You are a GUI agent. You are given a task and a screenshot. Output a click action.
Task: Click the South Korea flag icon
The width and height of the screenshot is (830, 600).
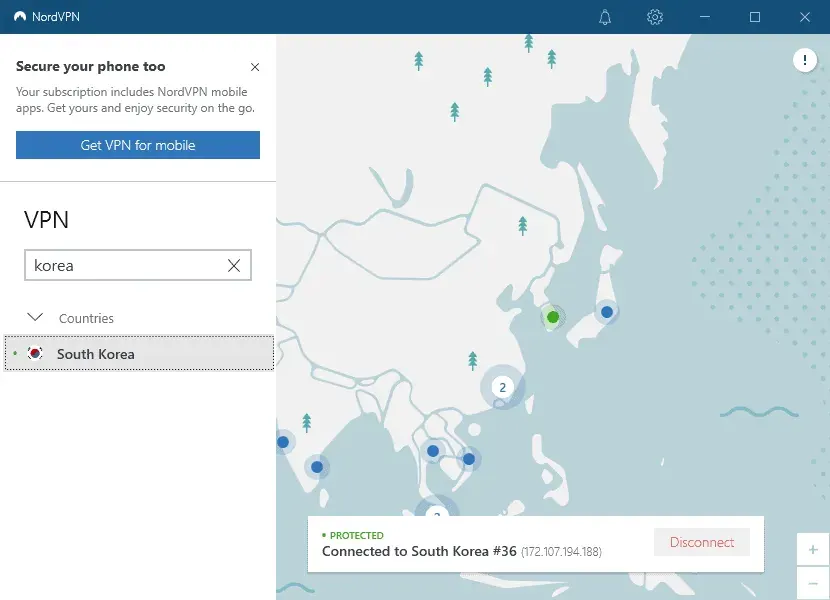(35, 353)
